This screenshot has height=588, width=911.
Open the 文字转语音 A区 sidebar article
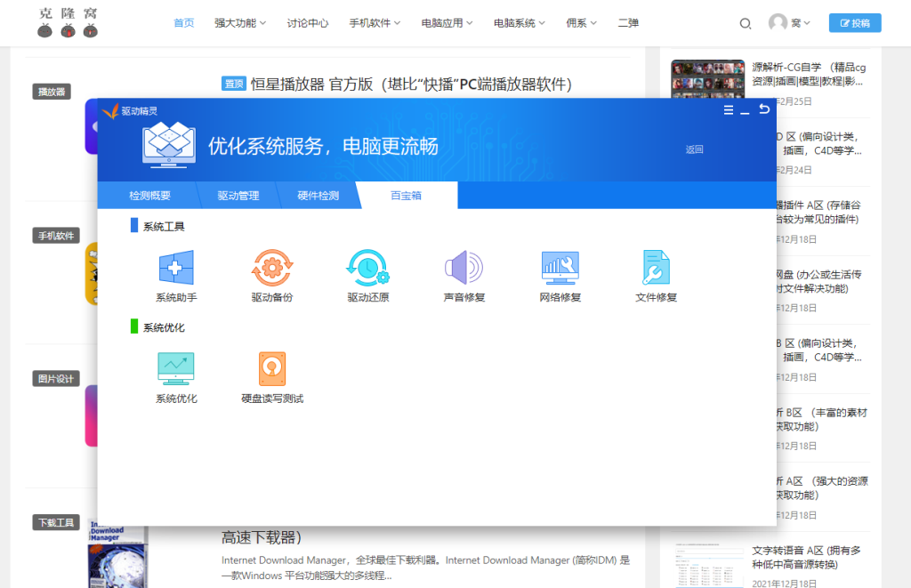806,557
